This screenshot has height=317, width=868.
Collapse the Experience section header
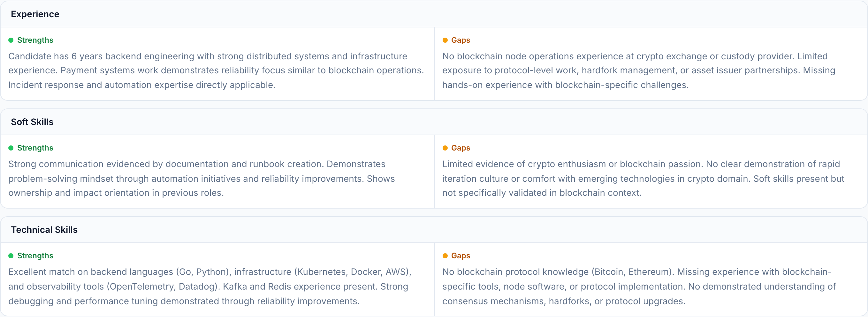pos(35,14)
